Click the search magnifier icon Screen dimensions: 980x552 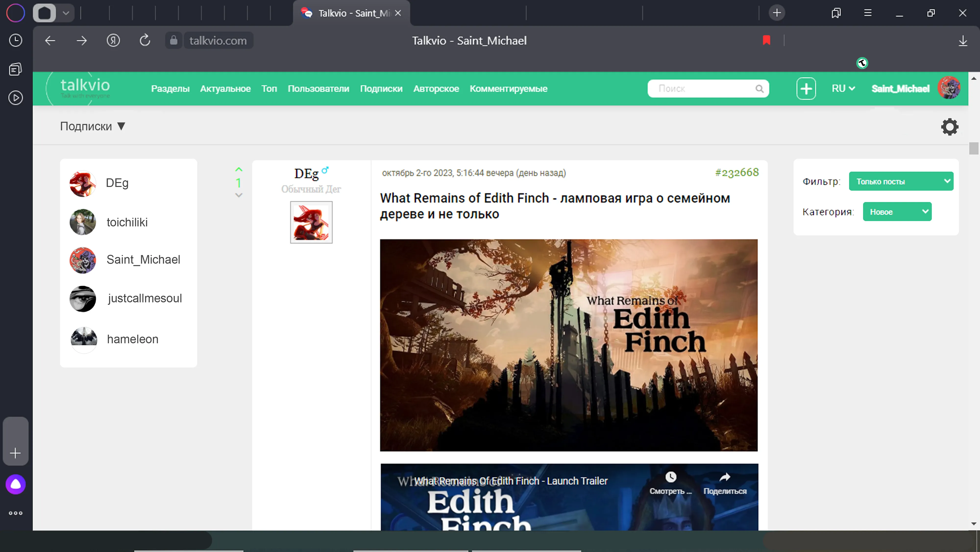759,89
